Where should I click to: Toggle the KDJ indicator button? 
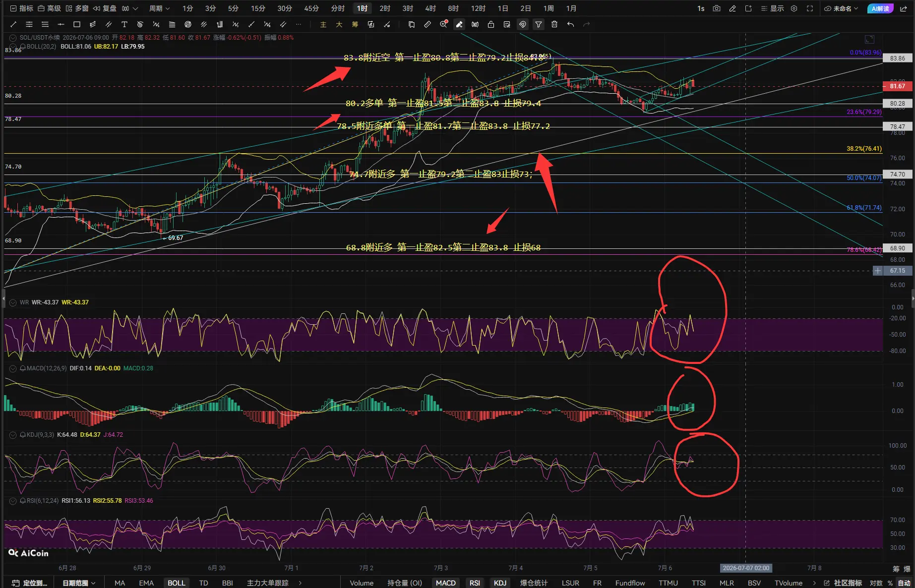tap(500, 583)
